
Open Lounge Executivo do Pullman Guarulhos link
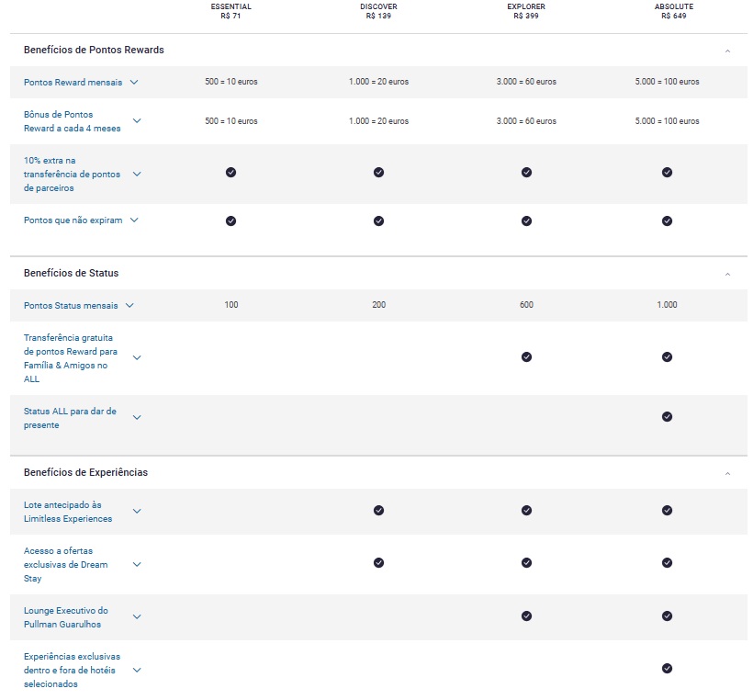point(66,617)
